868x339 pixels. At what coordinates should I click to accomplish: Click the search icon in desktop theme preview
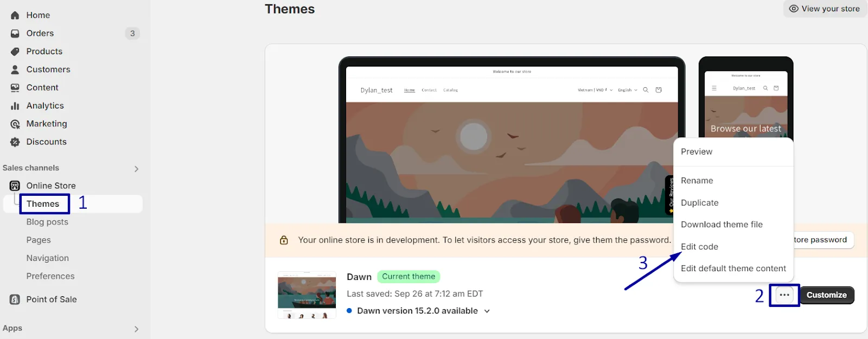click(646, 90)
